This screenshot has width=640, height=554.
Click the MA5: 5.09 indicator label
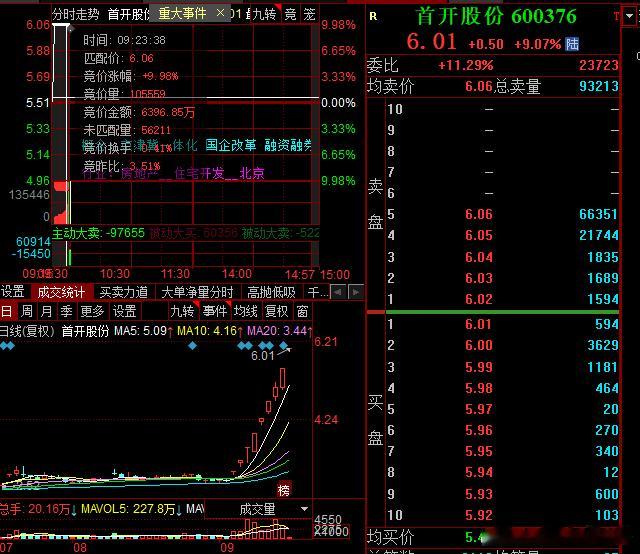(144, 331)
